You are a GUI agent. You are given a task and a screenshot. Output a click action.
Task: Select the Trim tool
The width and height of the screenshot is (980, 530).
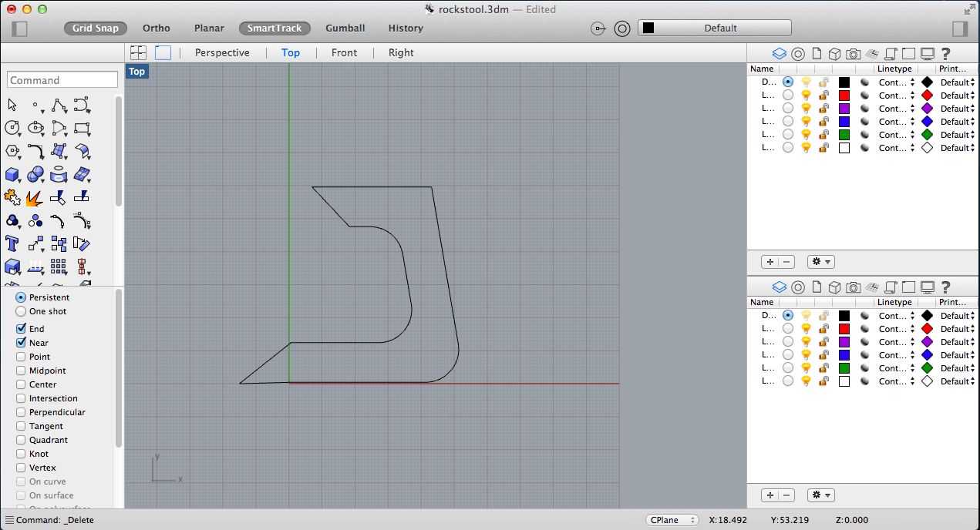coord(59,198)
